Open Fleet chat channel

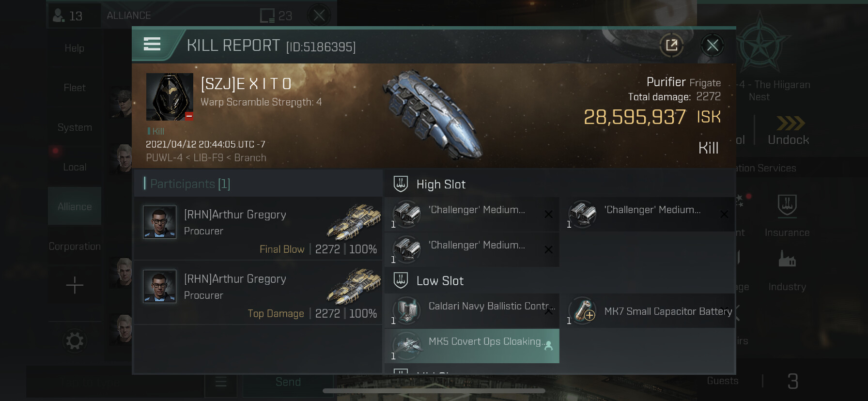click(75, 88)
